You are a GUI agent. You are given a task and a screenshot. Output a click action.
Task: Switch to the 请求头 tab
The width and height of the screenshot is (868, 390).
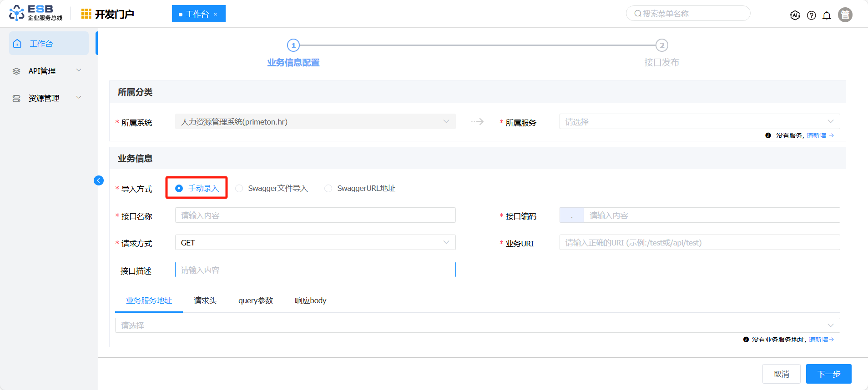coord(205,300)
